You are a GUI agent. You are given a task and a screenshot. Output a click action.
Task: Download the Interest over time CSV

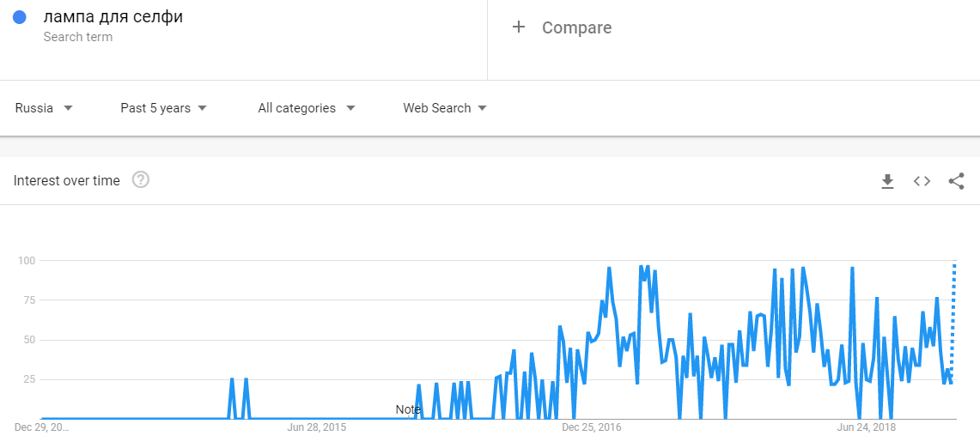point(887,181)
